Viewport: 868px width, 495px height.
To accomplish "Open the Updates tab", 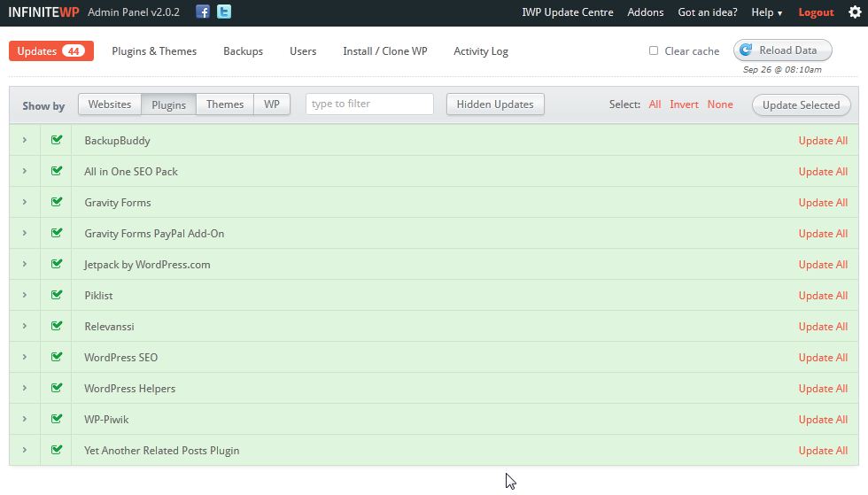I will click(x=51, y=51).
